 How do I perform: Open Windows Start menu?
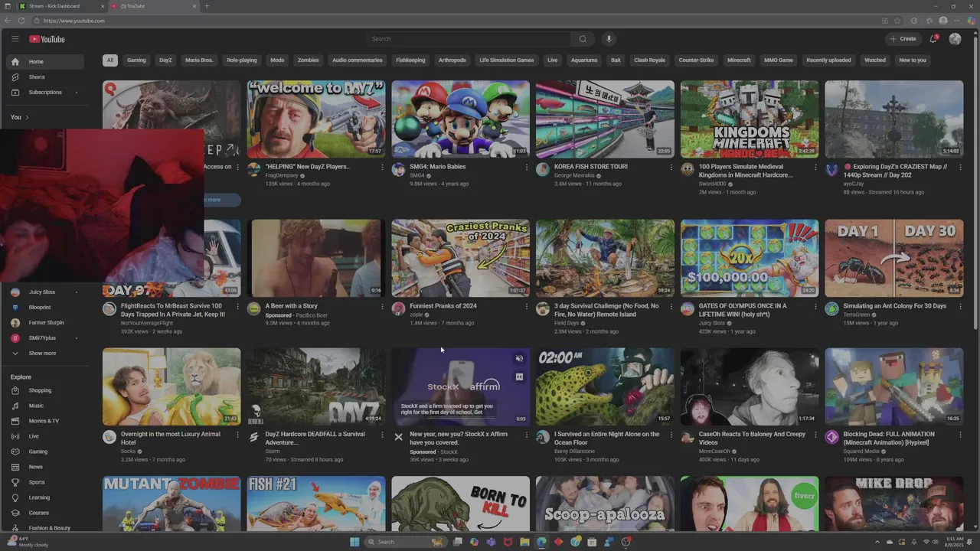pyautogui.click(x=354, y=542)
